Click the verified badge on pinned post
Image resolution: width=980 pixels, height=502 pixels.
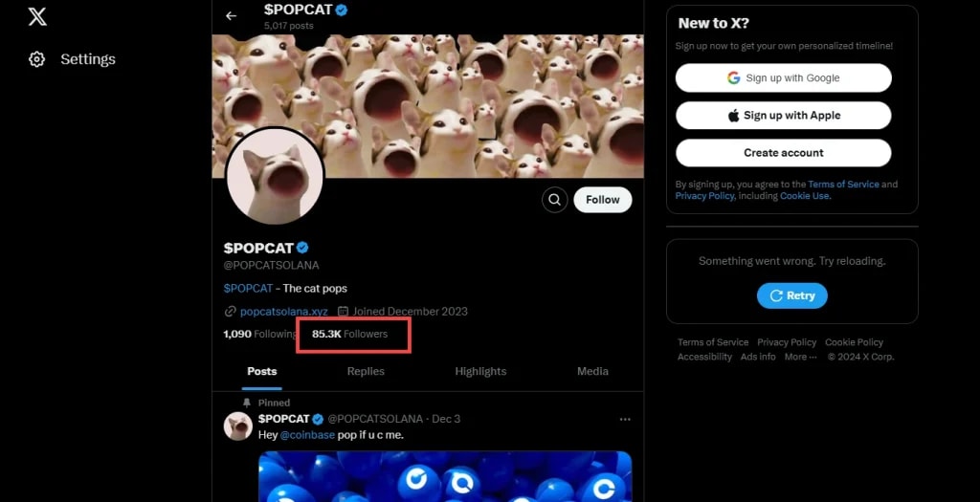[318, 419]
